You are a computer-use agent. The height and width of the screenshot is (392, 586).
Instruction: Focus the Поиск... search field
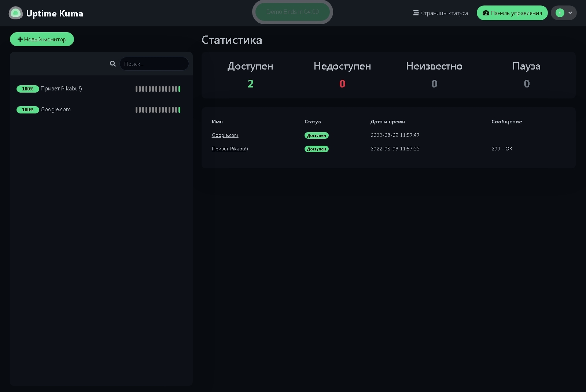point(154,64)
